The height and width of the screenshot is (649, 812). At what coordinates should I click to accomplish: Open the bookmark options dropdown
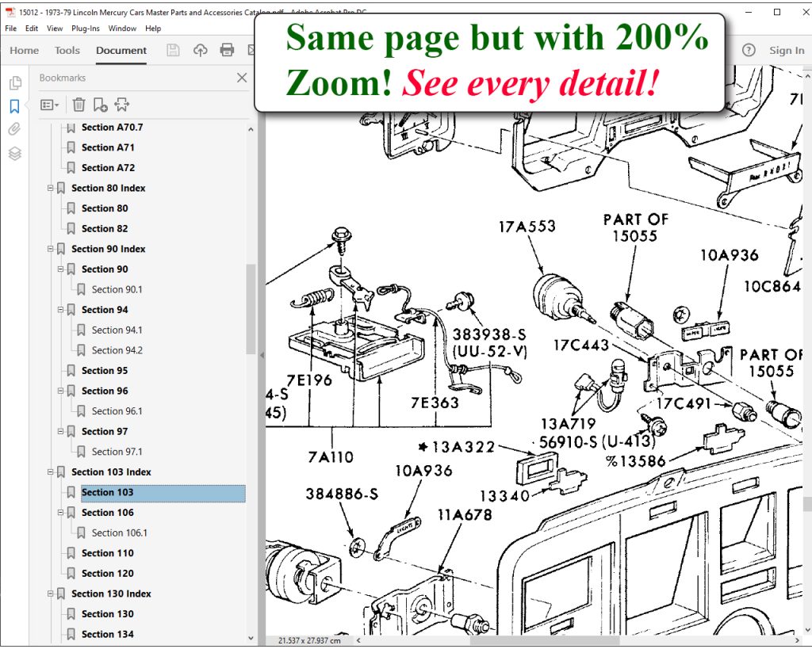pos(50,105)
